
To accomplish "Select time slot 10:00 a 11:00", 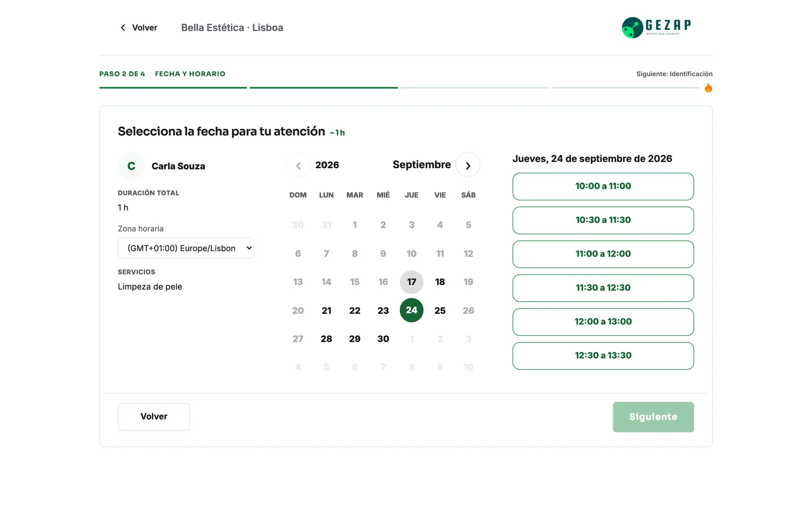I will tap(603, 186).
